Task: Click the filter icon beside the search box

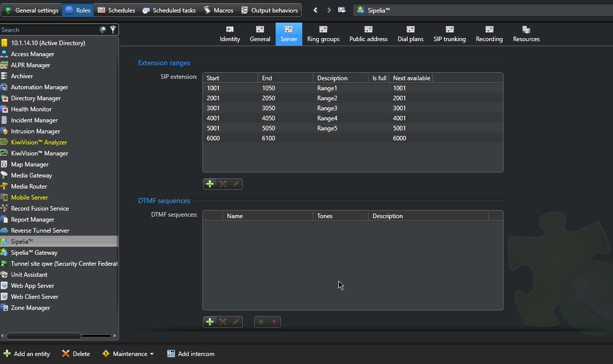Action: click(113, 30)
